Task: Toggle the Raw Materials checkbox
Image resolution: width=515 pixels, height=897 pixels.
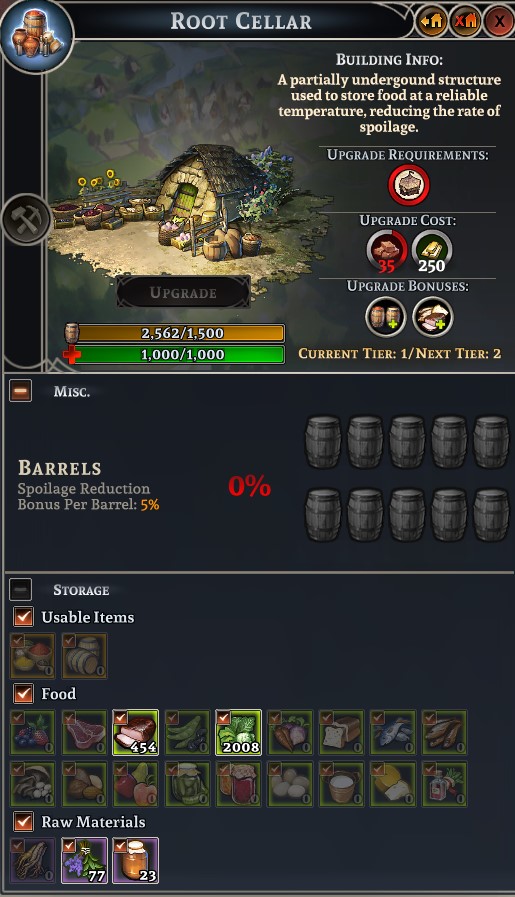Action: (23, 821)
